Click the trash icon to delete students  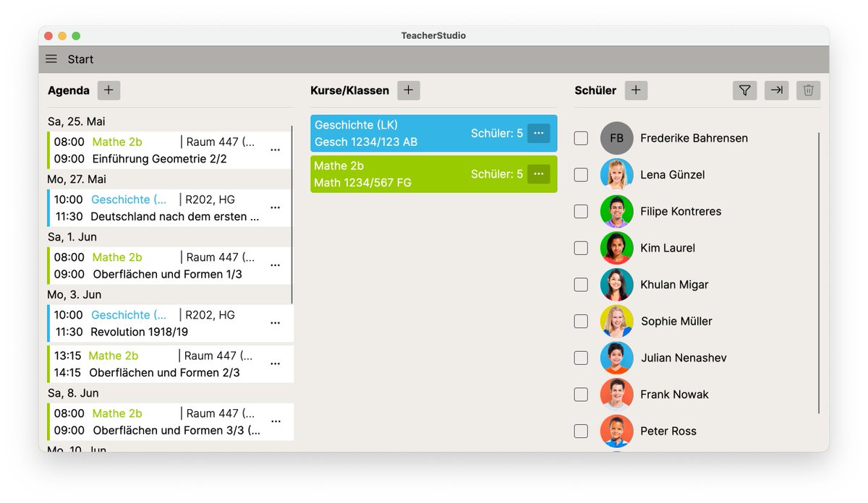click(809, 90)
